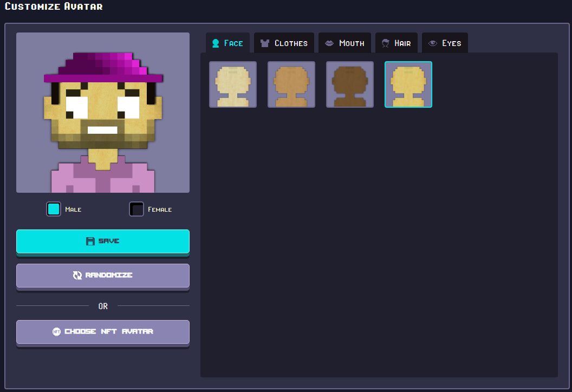Click Choose NFT Avatar button
This screenshot has height=392, width=572.
tap(103, 332)
